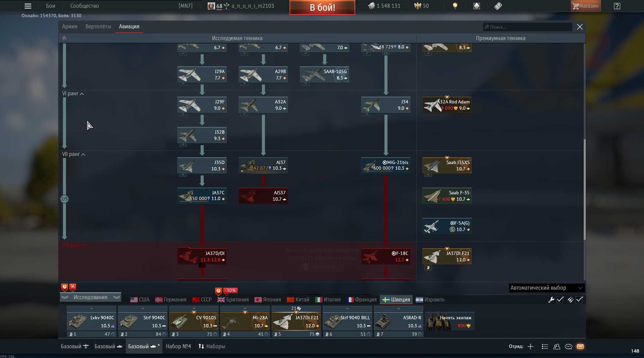Select the Mi-28A helicopter slot
644x358 pixels.
[245, 321]
